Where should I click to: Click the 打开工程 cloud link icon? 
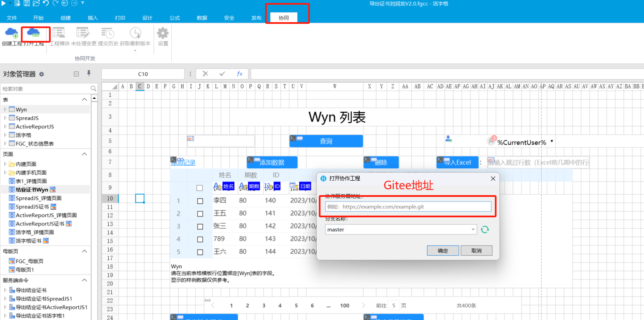point(33,33)
